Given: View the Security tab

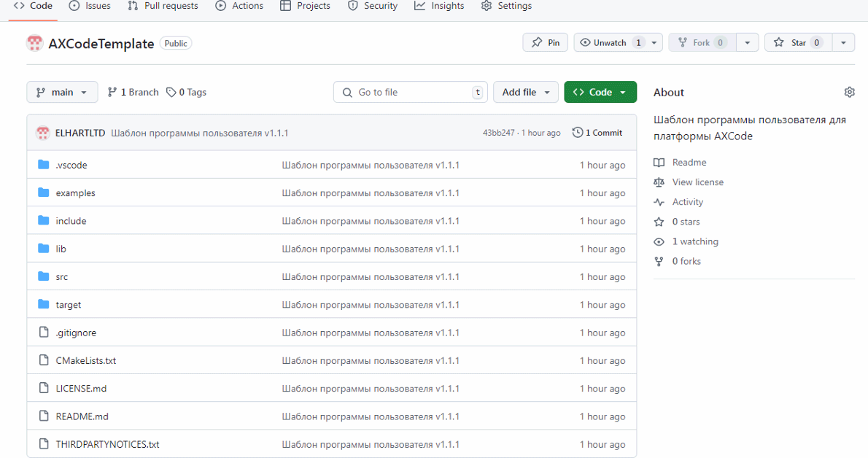Looking at the screenshot, I should (x=373, y=6).
